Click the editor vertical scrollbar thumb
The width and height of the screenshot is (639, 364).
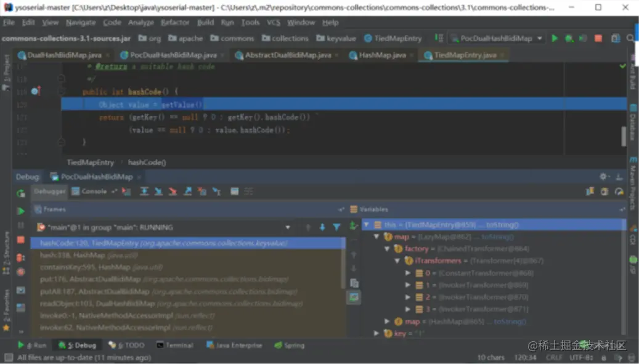(624, 136)
